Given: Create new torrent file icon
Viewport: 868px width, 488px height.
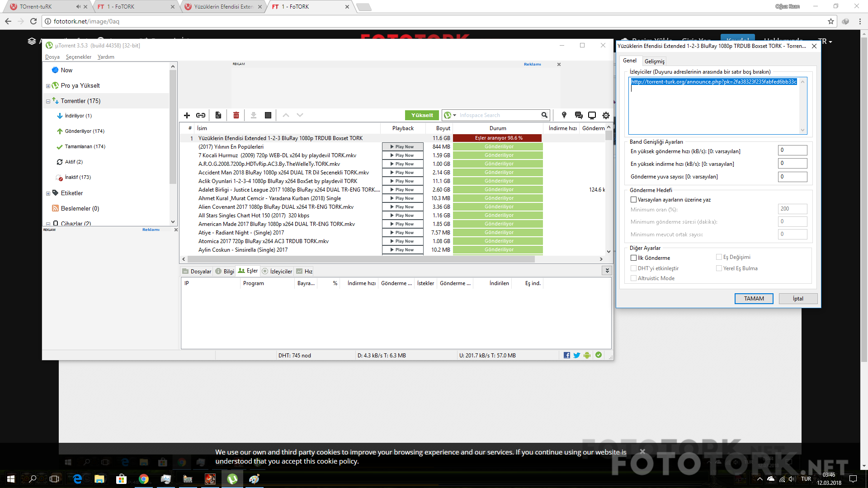Looking at the screenshot, I should point(218,115).
